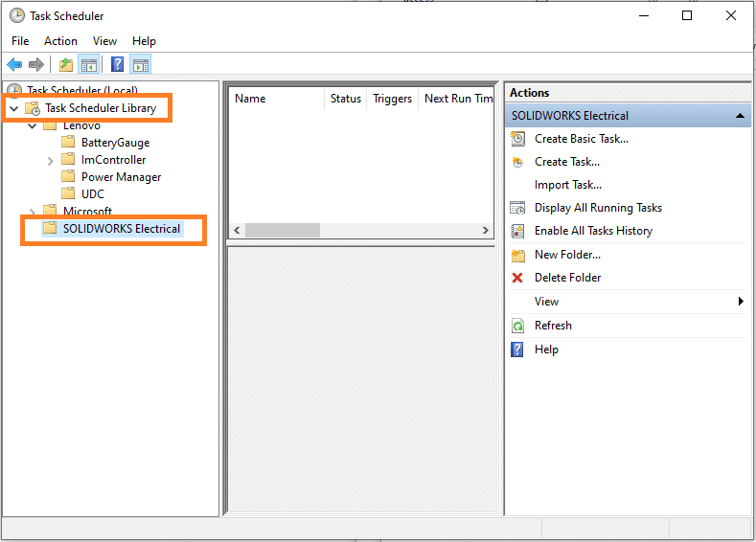
Task: Click the task list horizontal scrollbar thumb
Action: pyautogui.click(x=283, y=231)
